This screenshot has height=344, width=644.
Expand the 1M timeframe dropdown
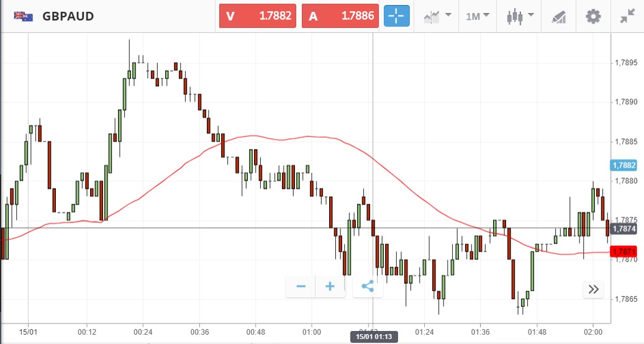[478, 16]
